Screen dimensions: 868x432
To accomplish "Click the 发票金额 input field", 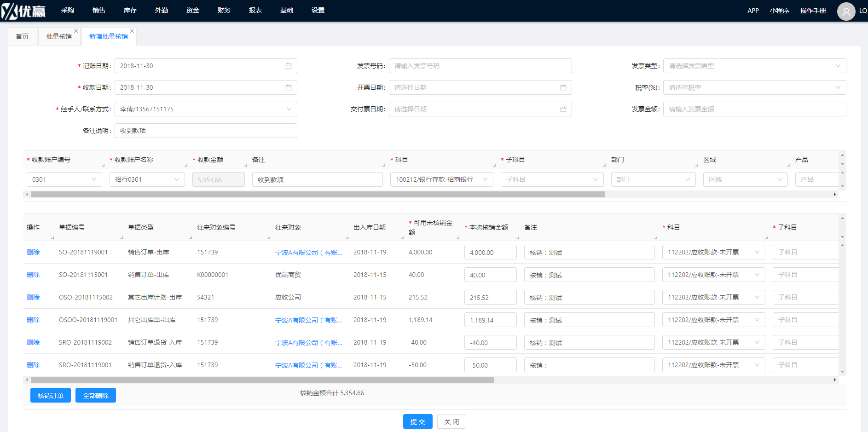I will click(x=754, y=109).
